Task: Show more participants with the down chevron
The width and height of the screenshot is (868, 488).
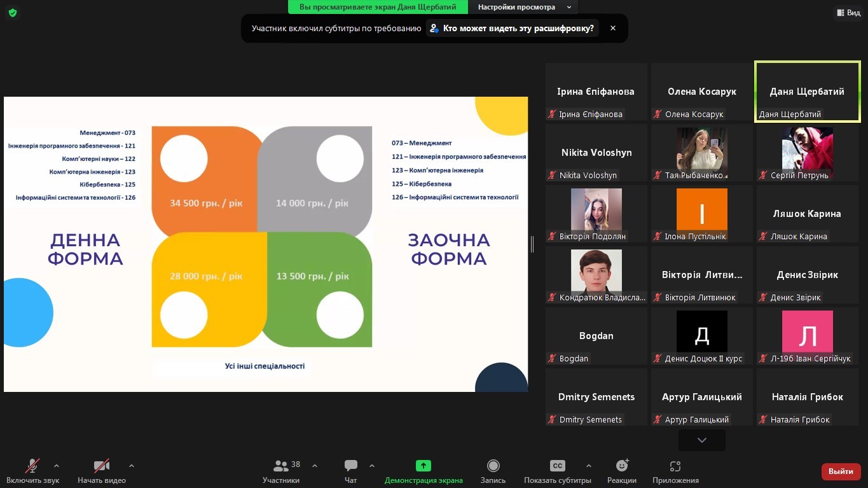Action: (x=702, y=440)
